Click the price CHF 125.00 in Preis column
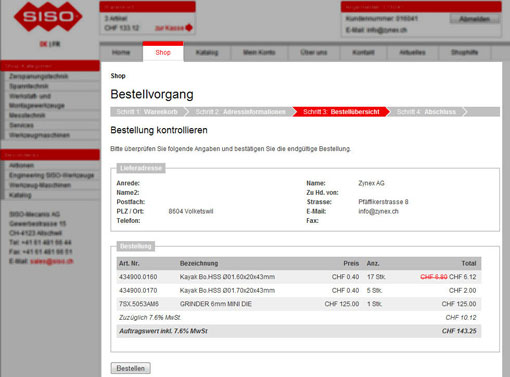 342,304
